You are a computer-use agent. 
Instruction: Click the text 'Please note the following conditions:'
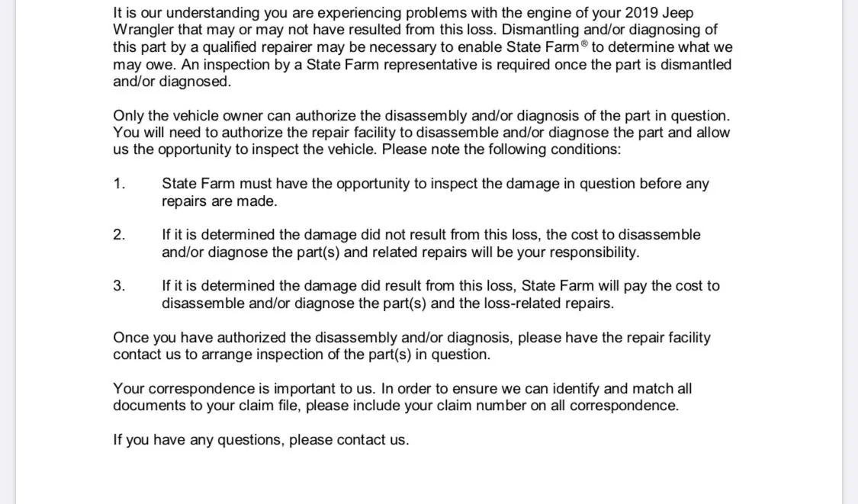pyautogui.click(x=501, y=150)
